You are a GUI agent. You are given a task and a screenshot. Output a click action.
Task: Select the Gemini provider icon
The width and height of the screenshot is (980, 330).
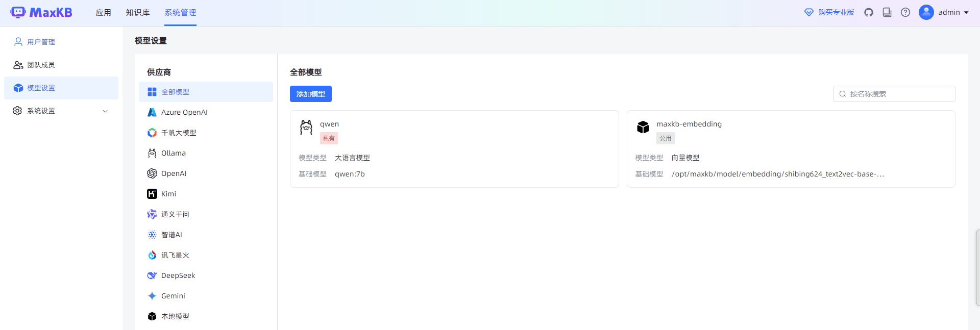(152, 296)
